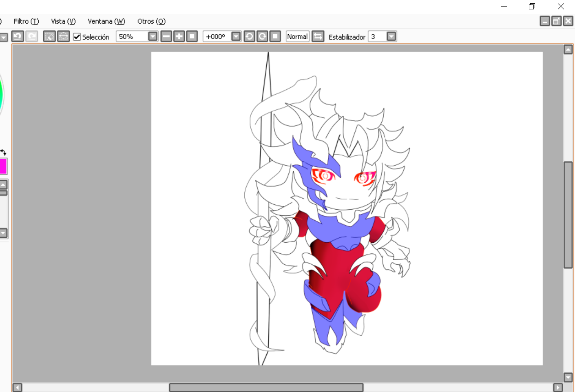Close the inner document window
This screenshot has width=575, height=392.
pyautogui.click(x=568, y=21)
